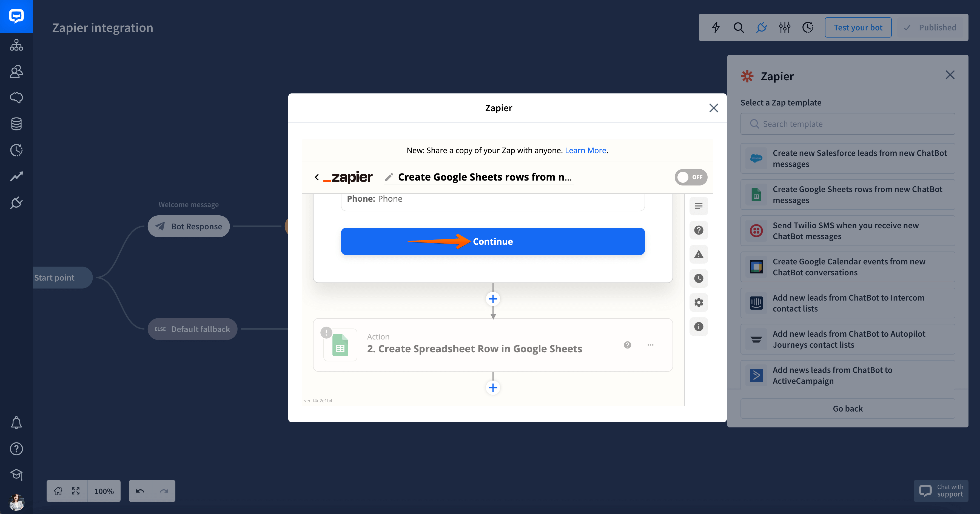Click the search magnifier toolbar icon
980x514 pixels.
coord(738,27)
